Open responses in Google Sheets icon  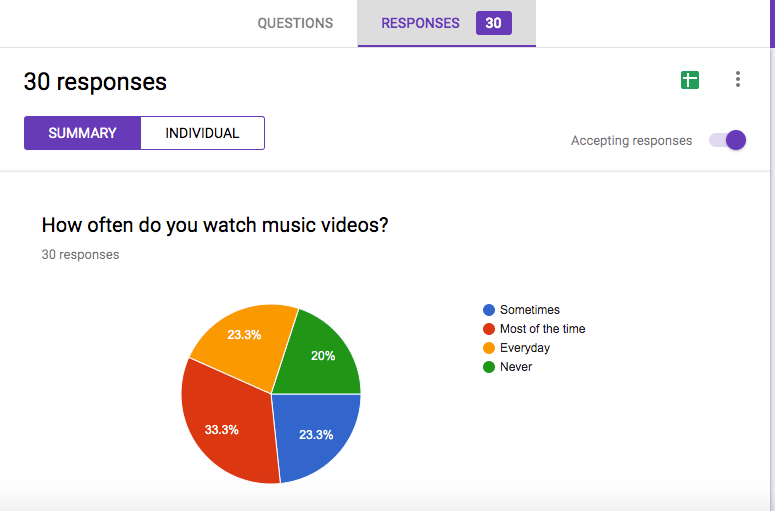pyautogui.click(x=689, y=81)
